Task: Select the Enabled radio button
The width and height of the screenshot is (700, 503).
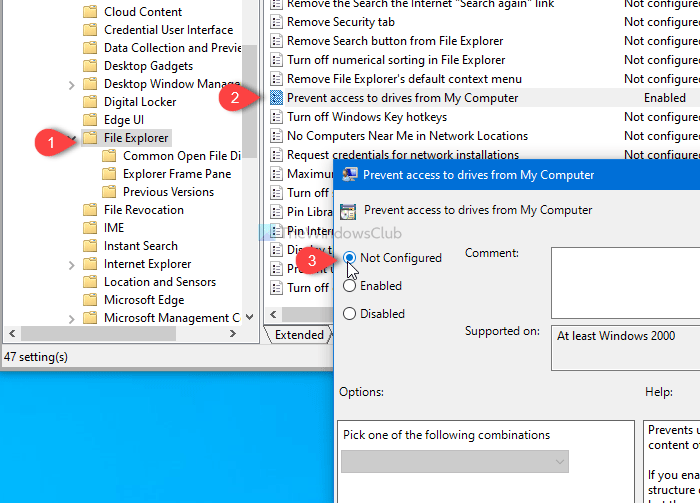Action: tap(350, 286)
